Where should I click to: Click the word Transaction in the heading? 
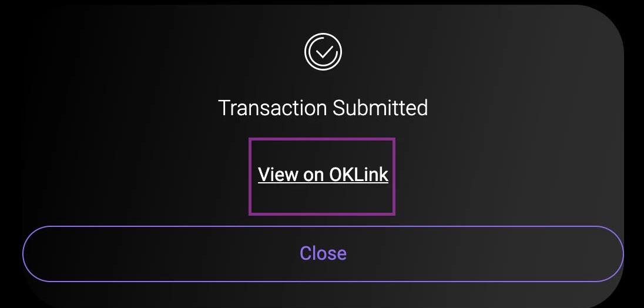272,108
